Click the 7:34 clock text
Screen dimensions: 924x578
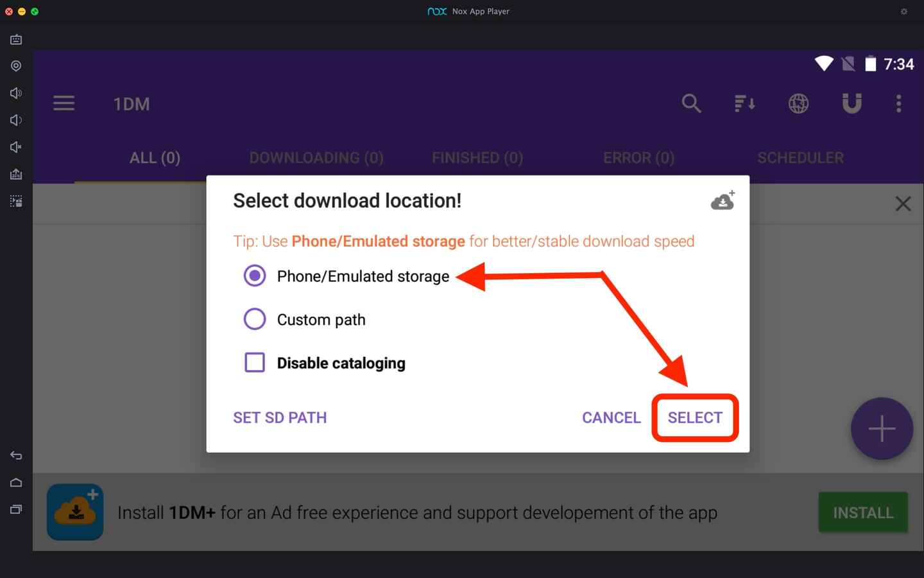(898, 64)
